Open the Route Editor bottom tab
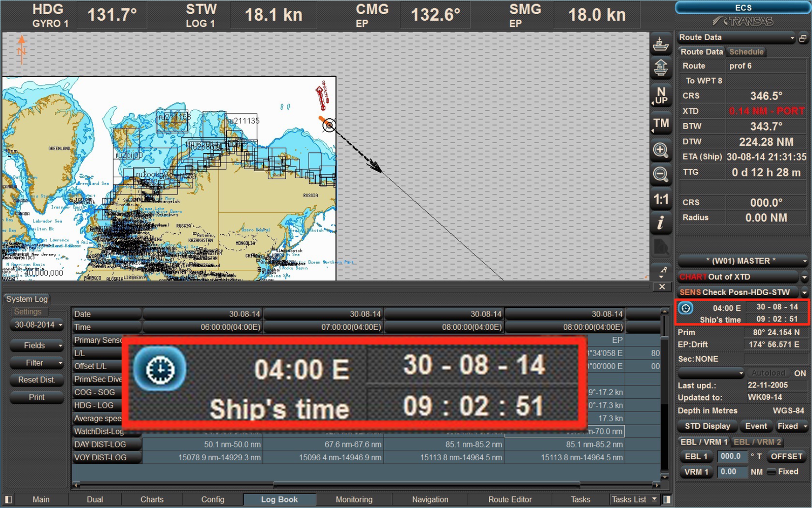The width and height of the screenshot is (812, 508). (510, 499)
